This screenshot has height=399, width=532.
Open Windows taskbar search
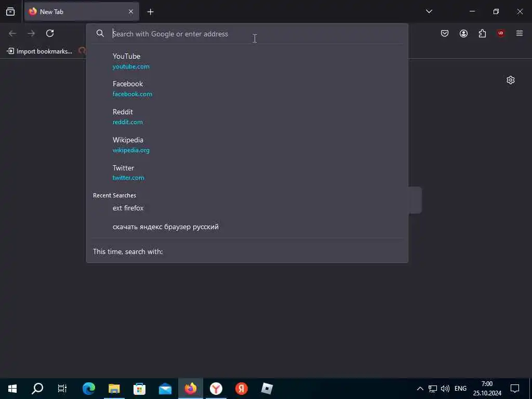click(x=37, y=389)
